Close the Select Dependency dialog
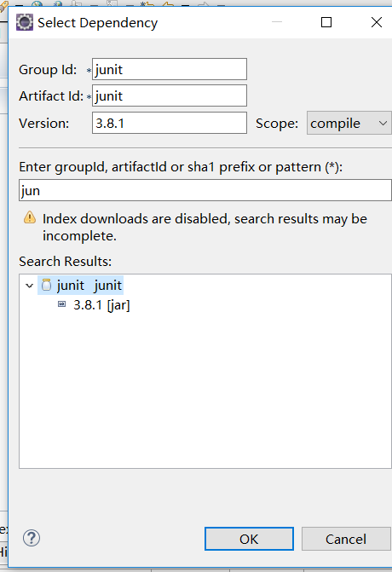The image size is (392, 572). pyautogui.click(x=377, y=22)
